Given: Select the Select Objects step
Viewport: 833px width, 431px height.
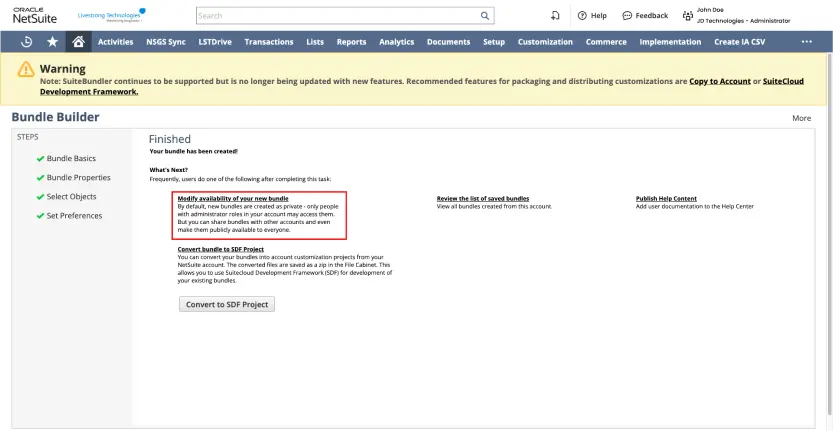Looking at the screenshot, I should pos(72,197).
